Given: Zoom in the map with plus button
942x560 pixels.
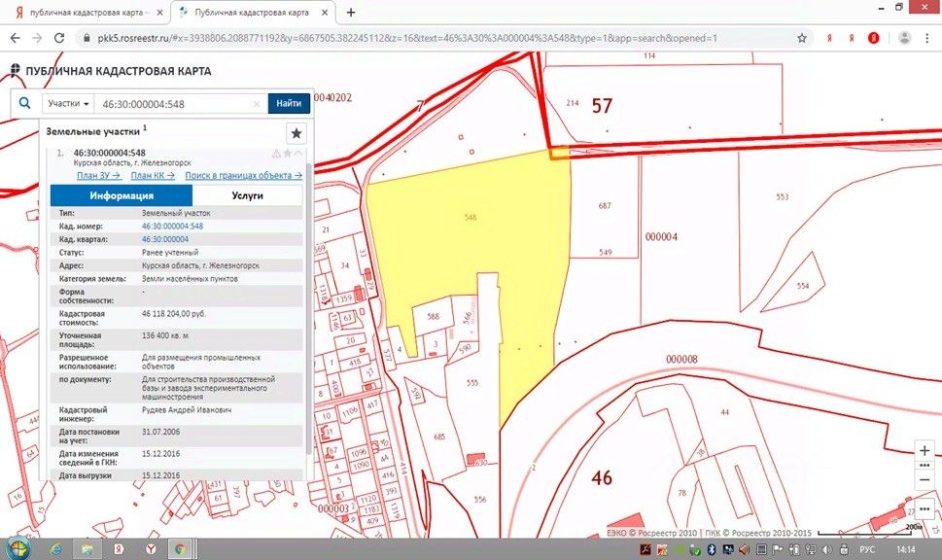Looking at the screenshot, I should [x=925, y=451].
